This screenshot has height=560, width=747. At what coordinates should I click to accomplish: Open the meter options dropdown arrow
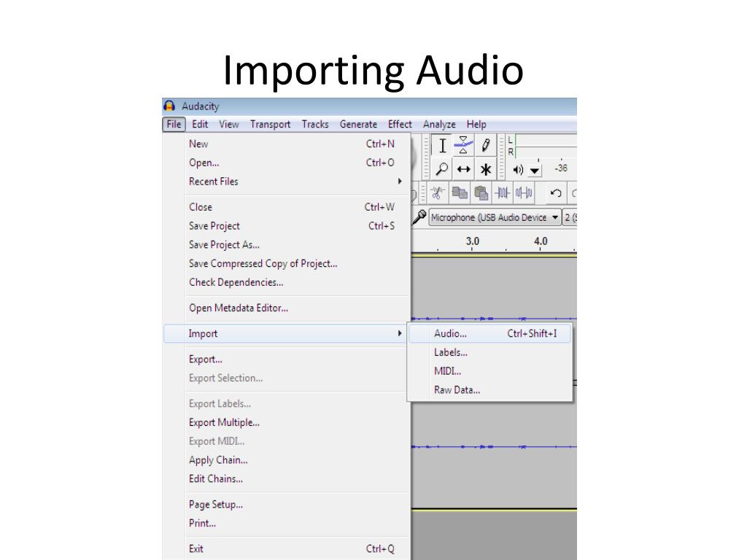pos(535,171)
